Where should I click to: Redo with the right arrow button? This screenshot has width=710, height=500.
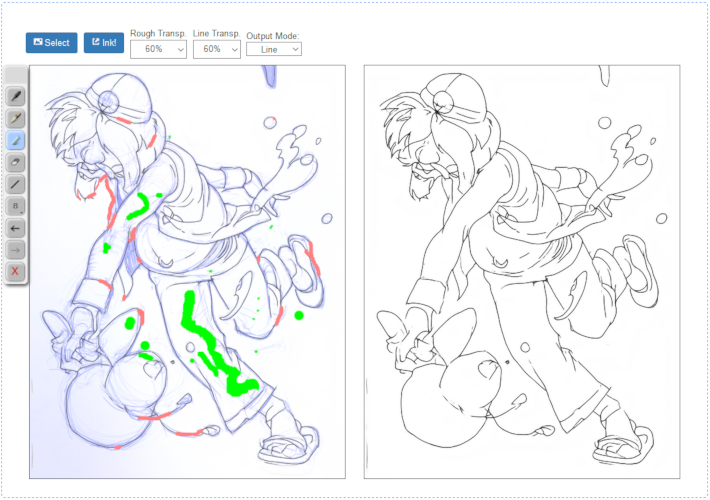tap(15, 250)
